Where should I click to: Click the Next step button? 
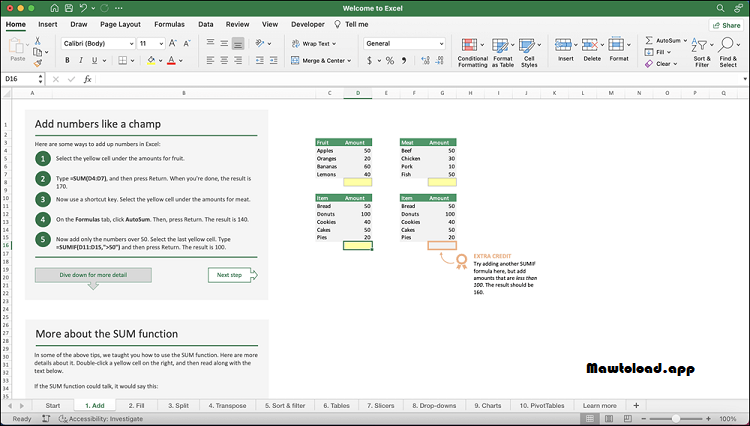233,275
